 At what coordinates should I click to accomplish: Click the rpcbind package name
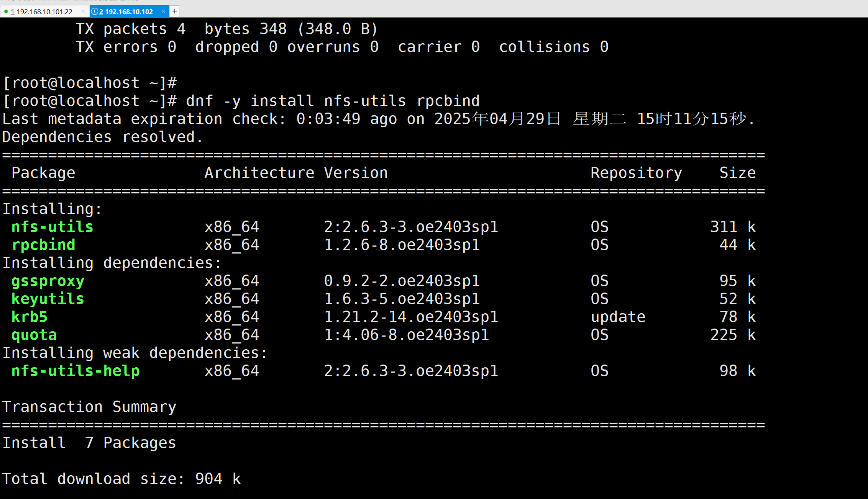[x=43, y=245]
